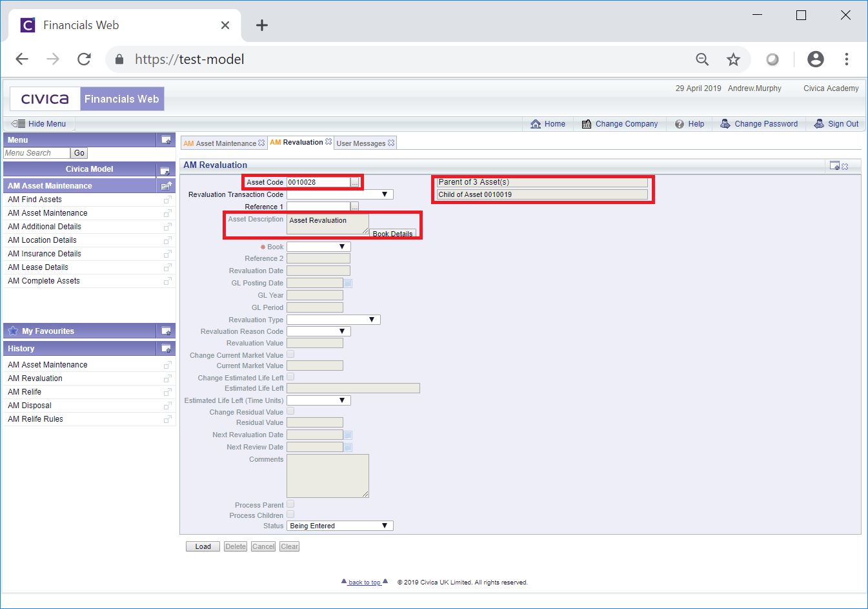The height and width of the screenshot is (609, 868).
Task: Open History AM Relife popout icon
Action: coord(168,392)
